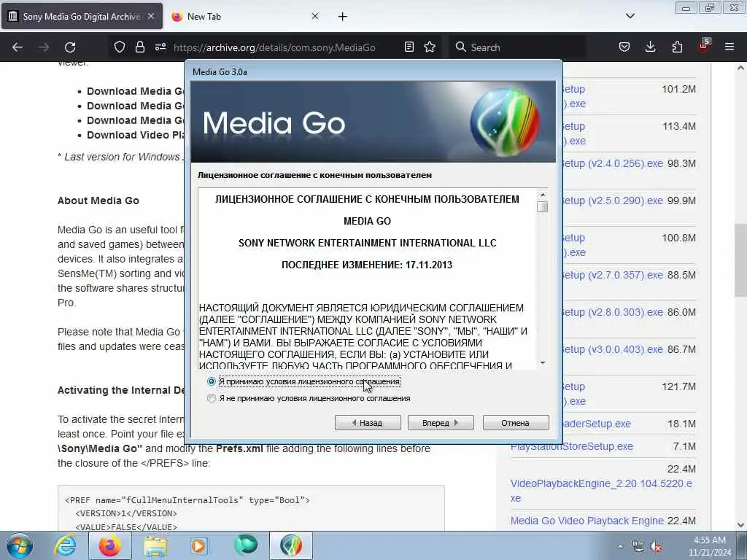Open the setup (v3.0.0.403).exe download link

coord(613,349)
